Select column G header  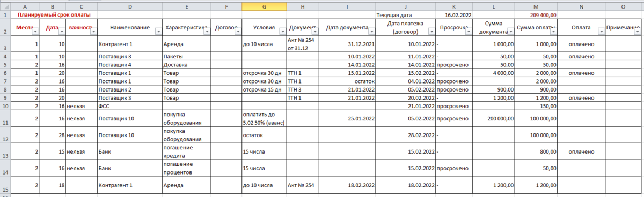tap(264, 6)
